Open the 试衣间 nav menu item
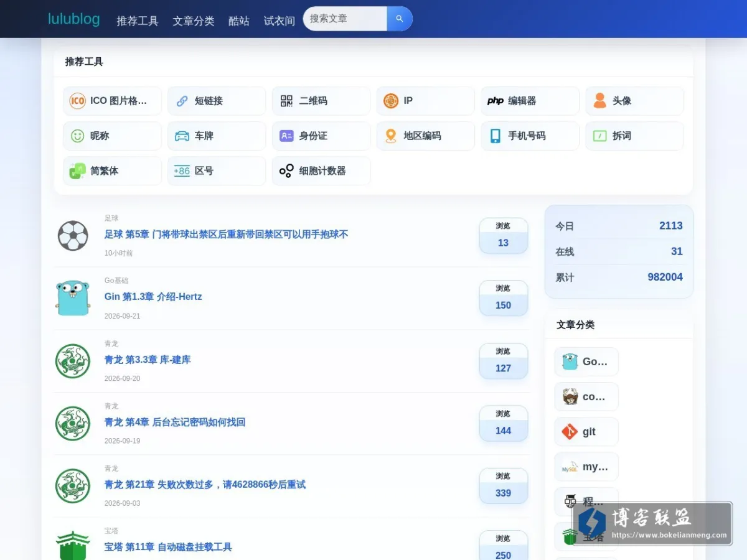 [280, 21]
